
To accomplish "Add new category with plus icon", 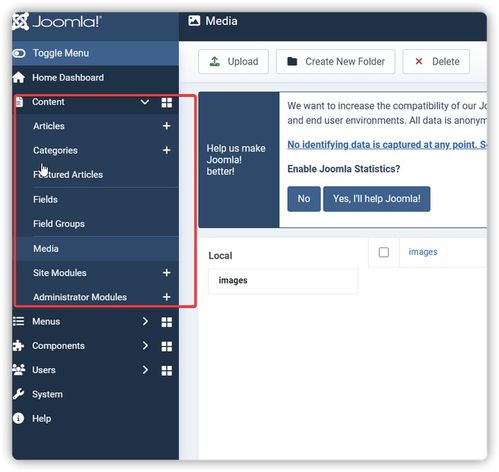I will pyautogui.click(x=167, y=150).
